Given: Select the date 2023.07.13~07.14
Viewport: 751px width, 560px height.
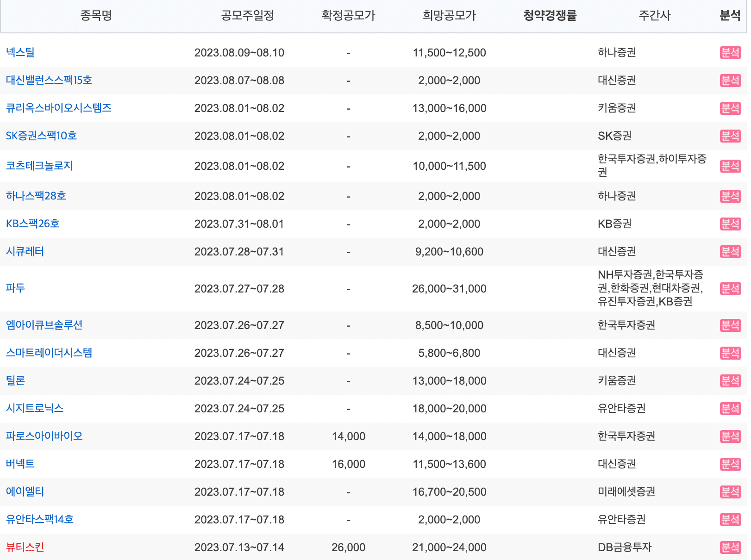Looking at the screenshot, I should [x=239, y=548].
